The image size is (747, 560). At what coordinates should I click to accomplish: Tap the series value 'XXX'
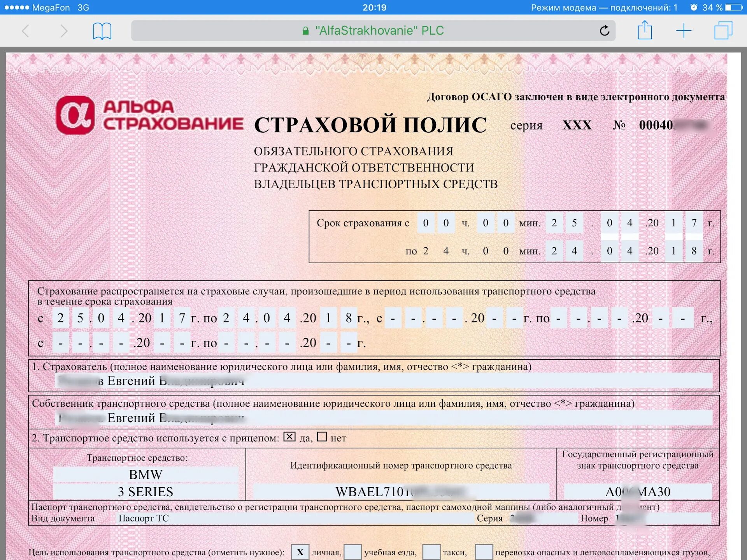pyautogui.click(x=577, y=125)
